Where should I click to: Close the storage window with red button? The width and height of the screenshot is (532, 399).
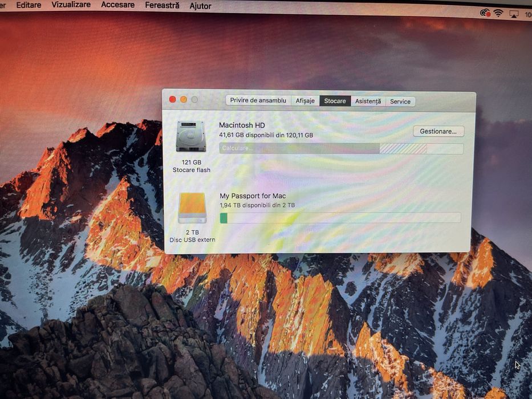(172, 99)
